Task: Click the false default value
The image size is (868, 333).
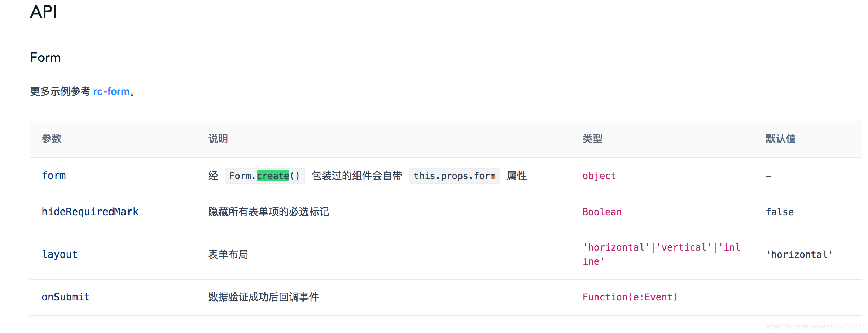Action: [x=780, y=212]
